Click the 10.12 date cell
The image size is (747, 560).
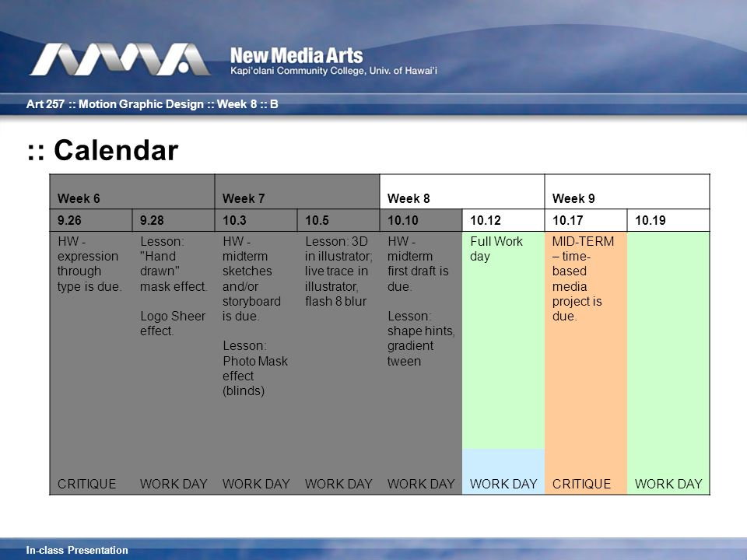[503, 220]
